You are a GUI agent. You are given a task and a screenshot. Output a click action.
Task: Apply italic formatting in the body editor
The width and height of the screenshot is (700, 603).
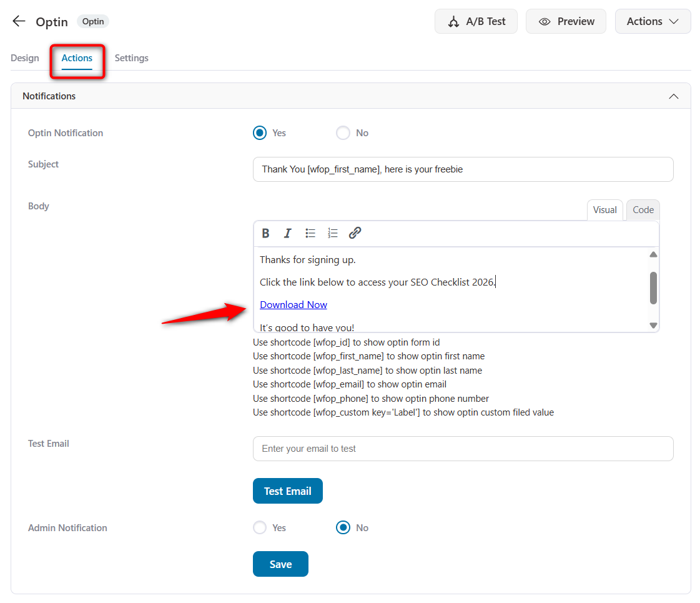point(287,232)
